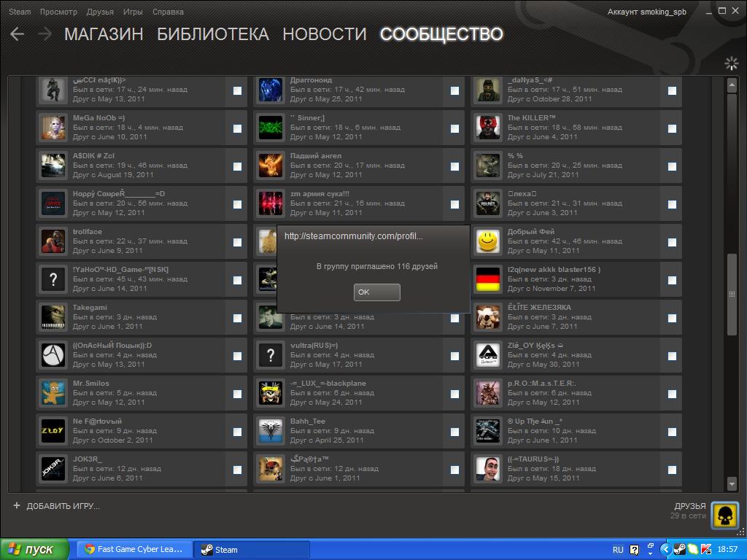Switch to the СООБЩЕСТВО tab
Viewport: 747px width, 560px height.
click(441, 34)
